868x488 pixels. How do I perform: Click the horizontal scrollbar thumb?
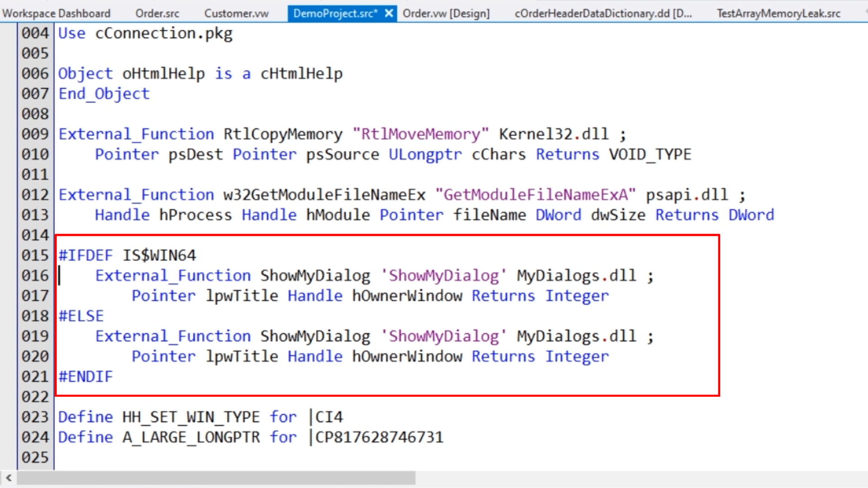click(x=216, y=478)
